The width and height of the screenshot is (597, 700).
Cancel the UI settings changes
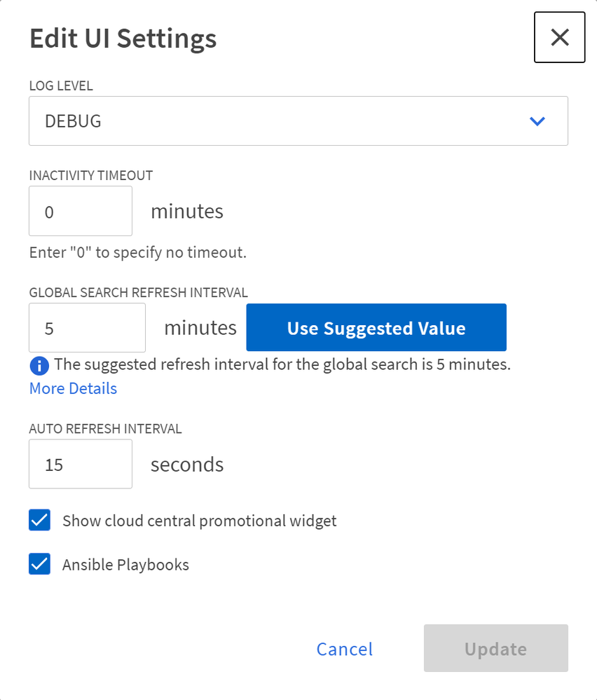(x=345, y=649)
